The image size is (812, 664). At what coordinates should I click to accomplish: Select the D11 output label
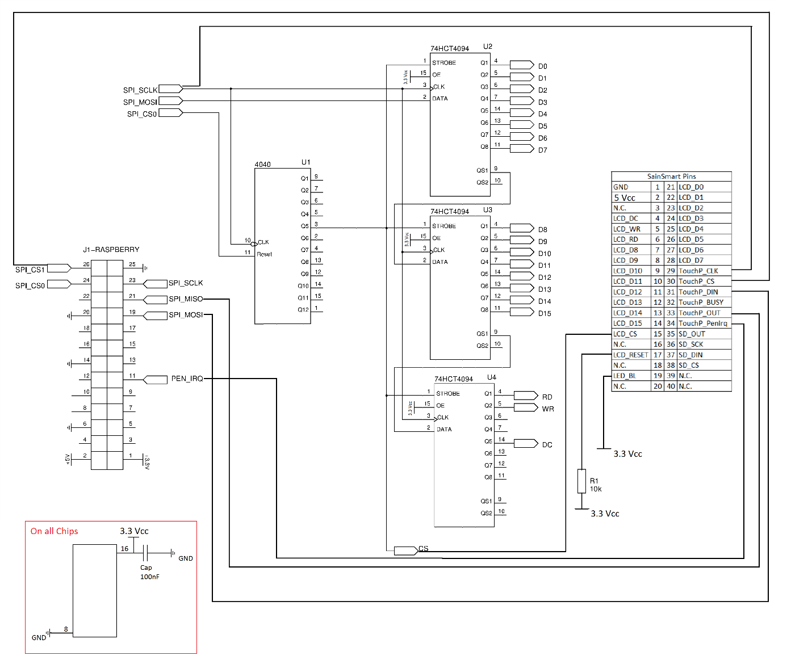[545, 266]
